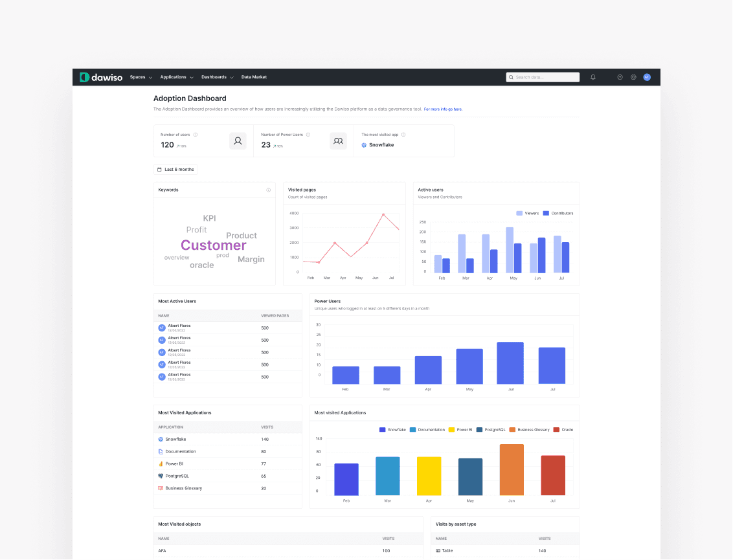733x560 pixels.
Task: Click the Table asset type icon
Action: (x=438, y=551)
